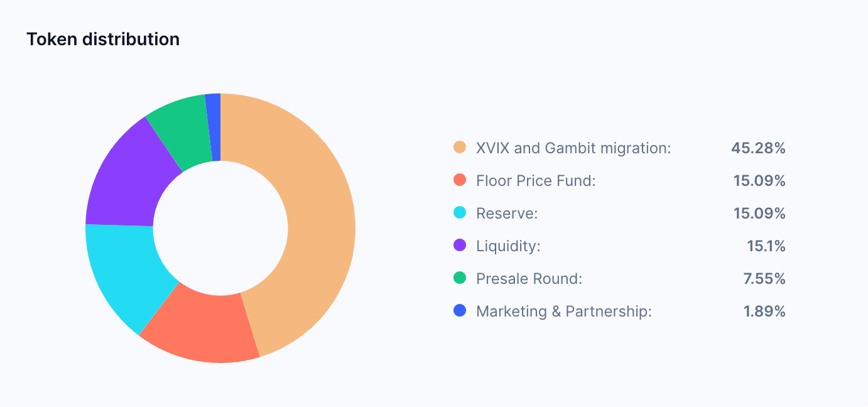
Task: Click the 45.28% percentage value
Action: 758,148
